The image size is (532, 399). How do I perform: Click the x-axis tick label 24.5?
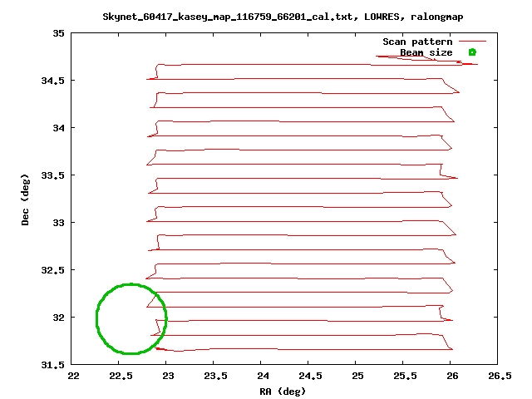[x=310, y=376]
